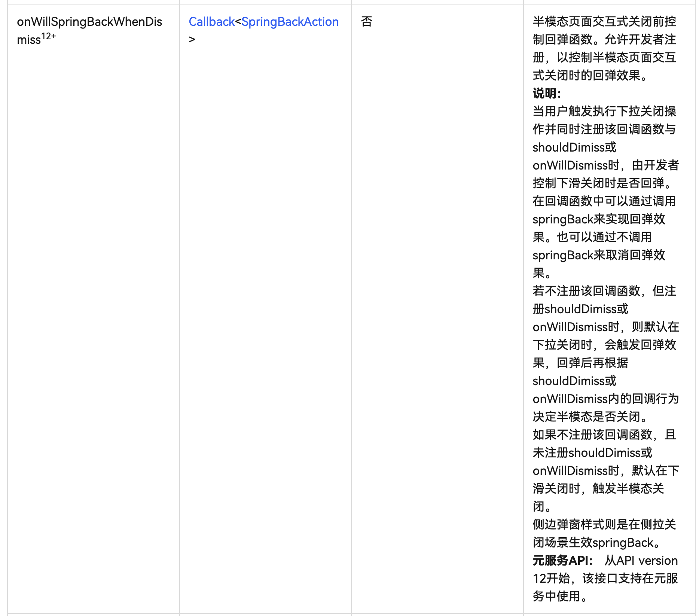Click the sentence starting 若不注册该回调函数
This screenshot has height=616, width=699.
(x=604, y=291)
